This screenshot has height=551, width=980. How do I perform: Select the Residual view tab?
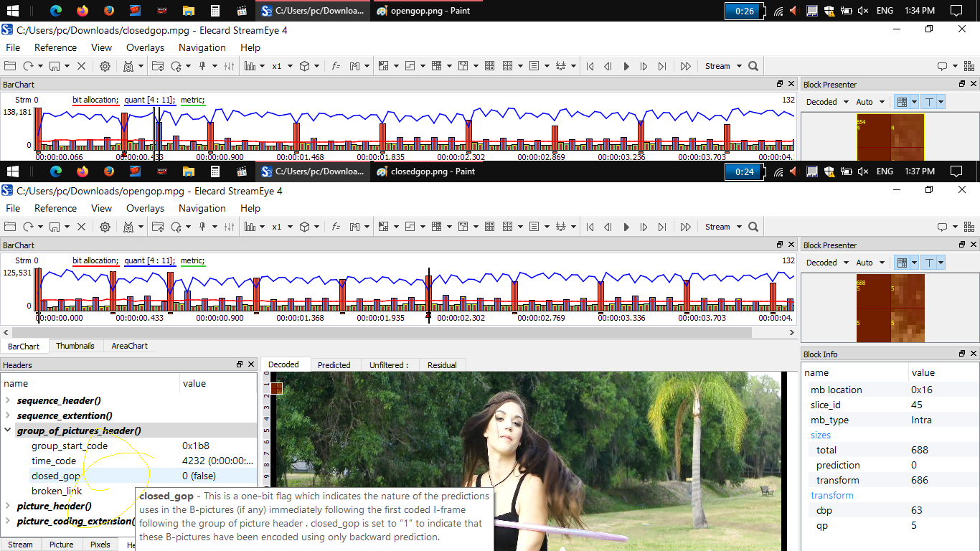[x=442, y=364]
